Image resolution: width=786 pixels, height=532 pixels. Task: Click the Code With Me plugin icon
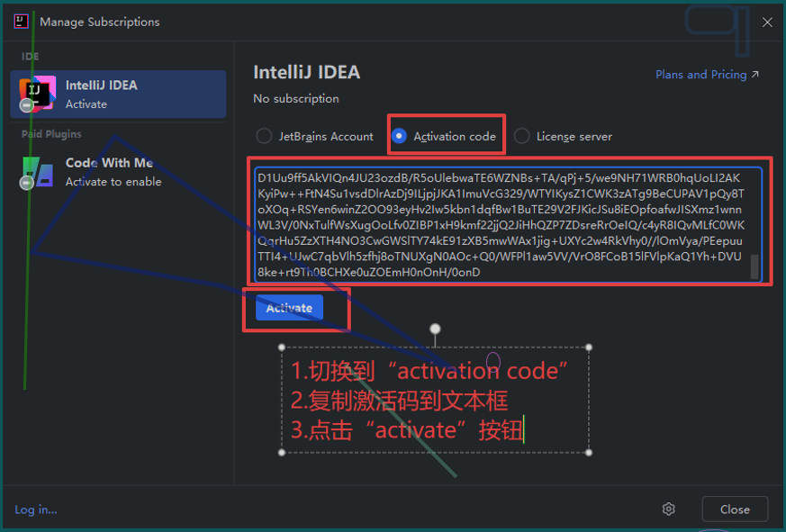click(37, 172)
